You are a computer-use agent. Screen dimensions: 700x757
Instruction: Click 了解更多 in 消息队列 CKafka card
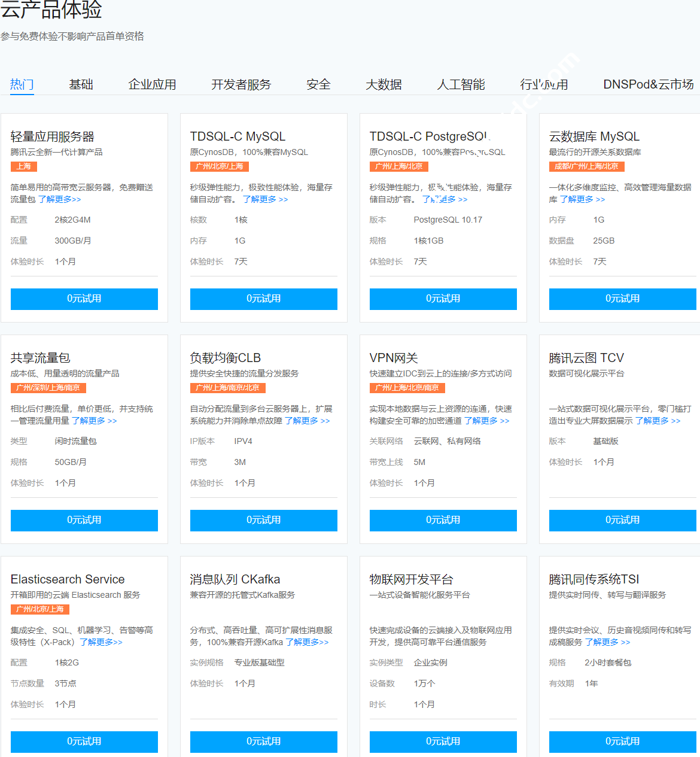[x=307, y=642]
